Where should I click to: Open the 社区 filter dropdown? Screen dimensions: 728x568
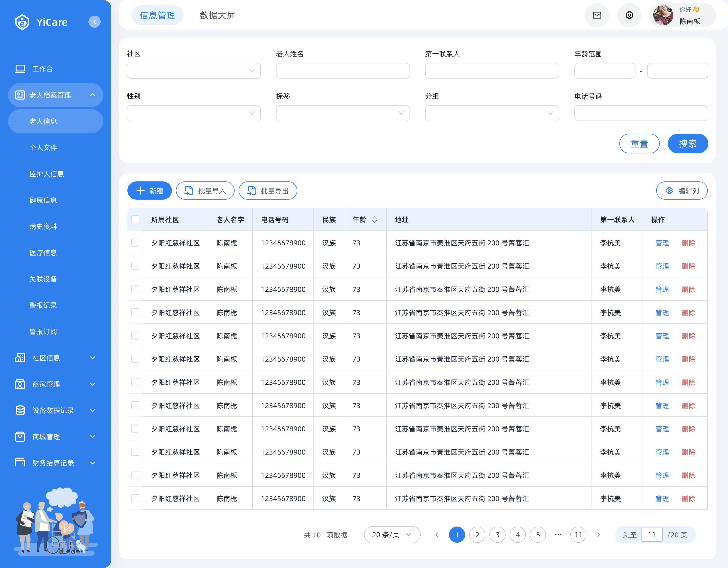tap(194, 71)
